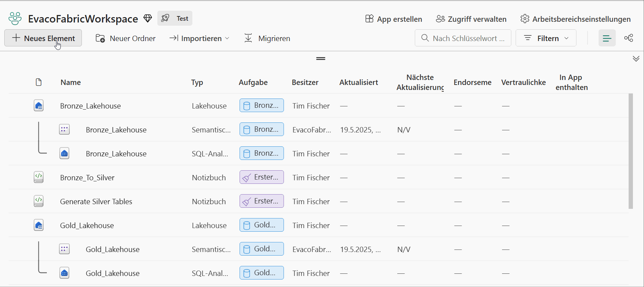Screen dimensions: 644x287
Task: Switch to list view toggle
Action: pyautogui.click(x=607, y=38)
